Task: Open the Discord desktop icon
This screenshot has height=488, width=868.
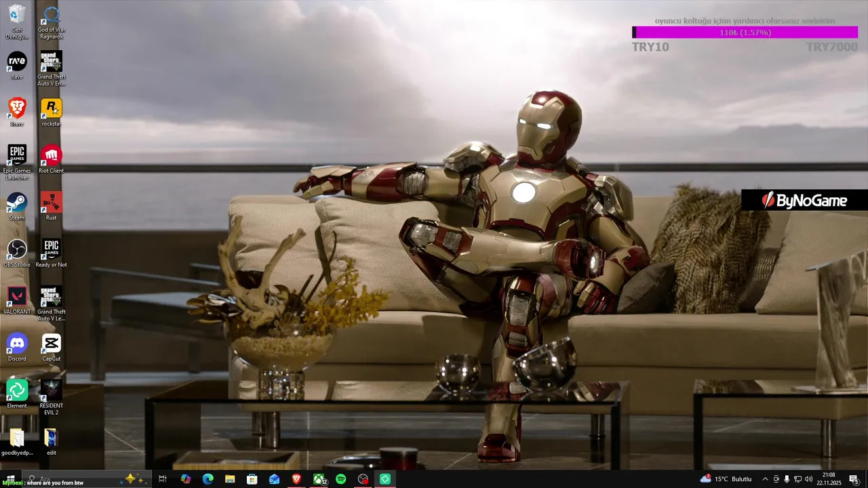Action: [x=17, y=347]
